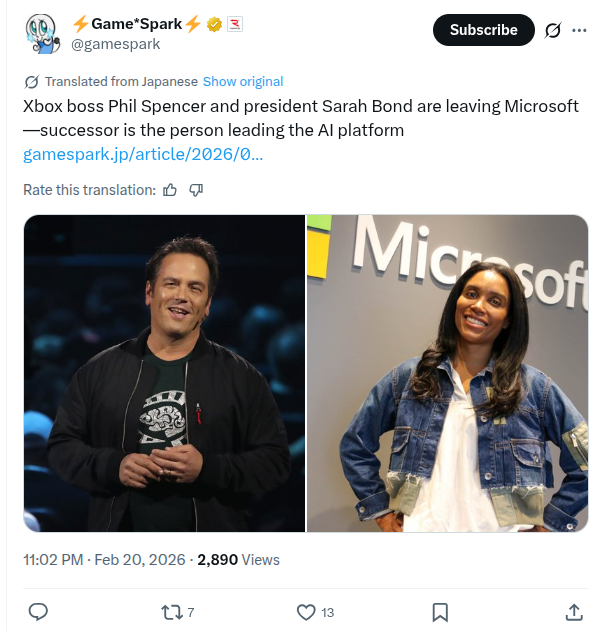Rate translation with thumbs up
The height and width of the screenshot is (631, 601).
[x=170, y=190]
